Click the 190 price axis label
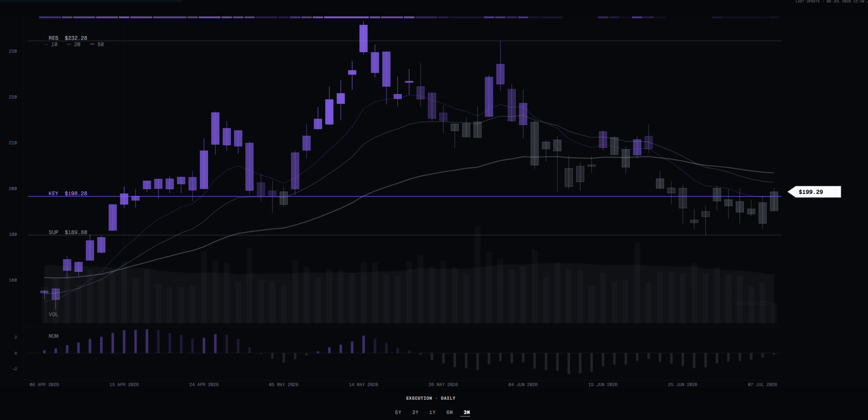868x420 pixels. click(13, 234)
